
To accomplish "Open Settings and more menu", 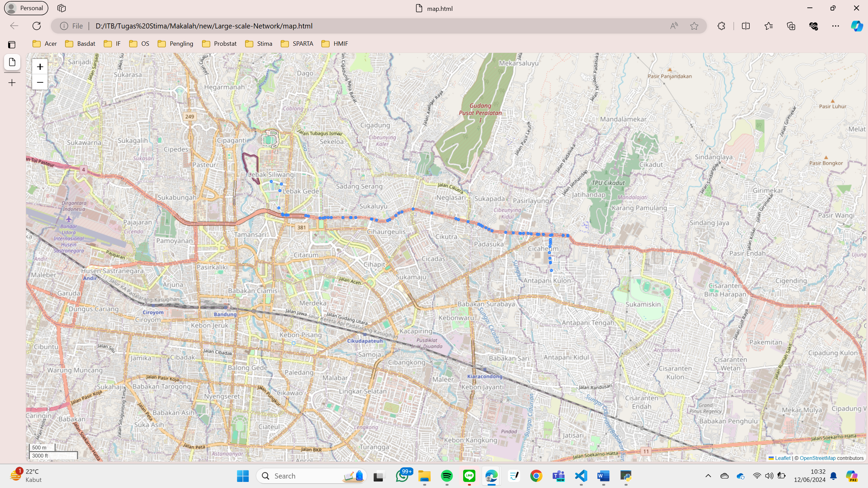I will pyautogui.click(x=835, y=26).
